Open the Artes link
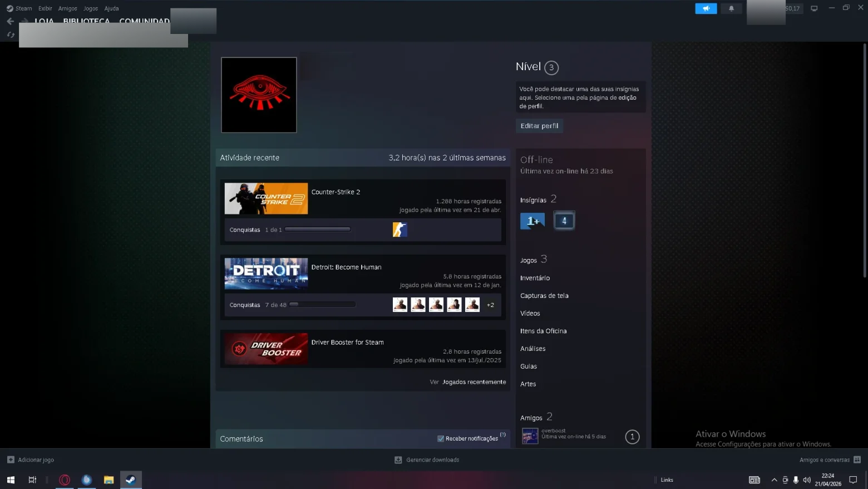 [x=528, y=384]
